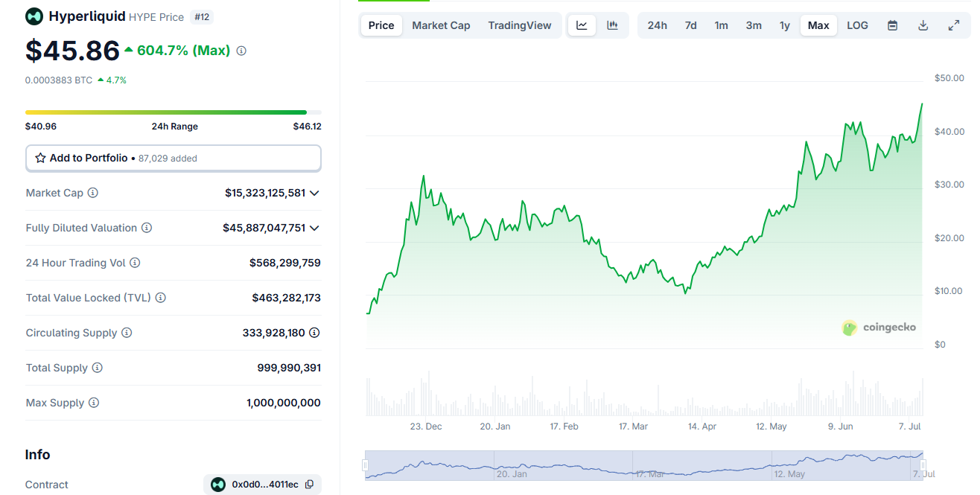980x495 pixels.
Task: Show Total Value Locked info icon
Action: pyautogui.click(x=161, y=298)
